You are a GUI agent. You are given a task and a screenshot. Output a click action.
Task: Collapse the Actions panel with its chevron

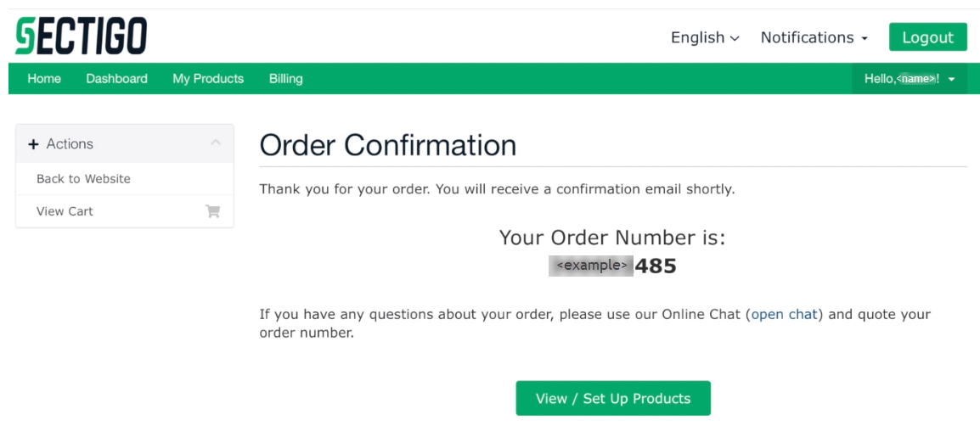[x=216, y=143]
